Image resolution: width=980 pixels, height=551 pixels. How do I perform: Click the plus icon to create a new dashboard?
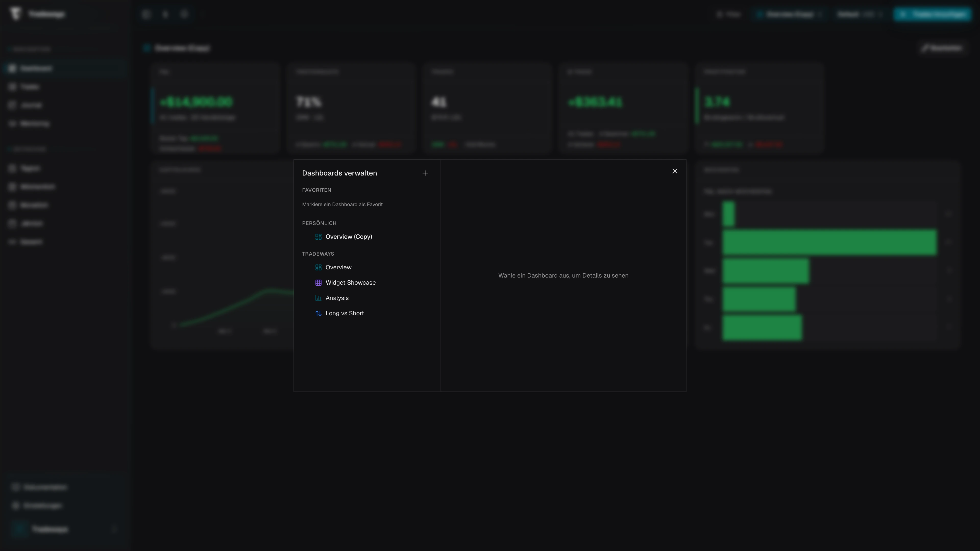tap(425, 173)
